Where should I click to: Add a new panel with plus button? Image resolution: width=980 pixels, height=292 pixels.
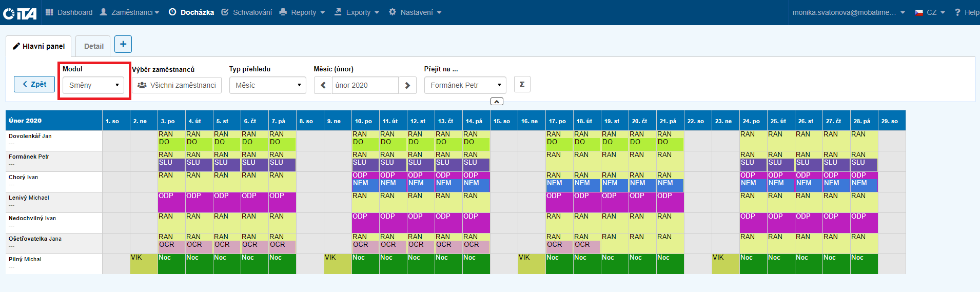[123, 44]
